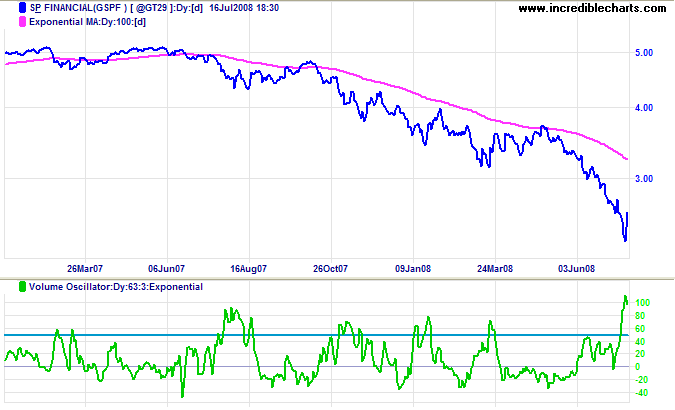Click the 0 oscillator axis label
675x410 pixels.
(638, 367)
